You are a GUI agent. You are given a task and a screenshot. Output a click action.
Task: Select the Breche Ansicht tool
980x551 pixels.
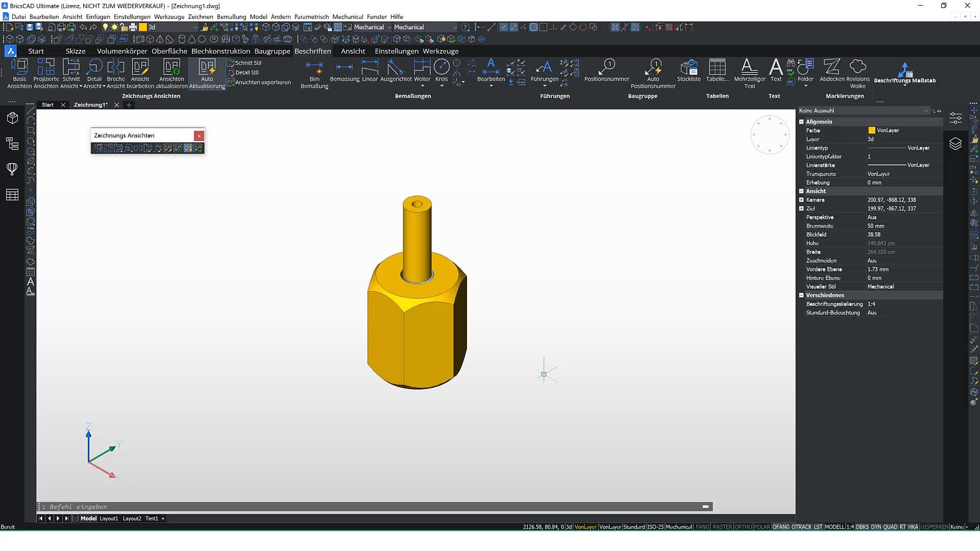coord(116,73)
